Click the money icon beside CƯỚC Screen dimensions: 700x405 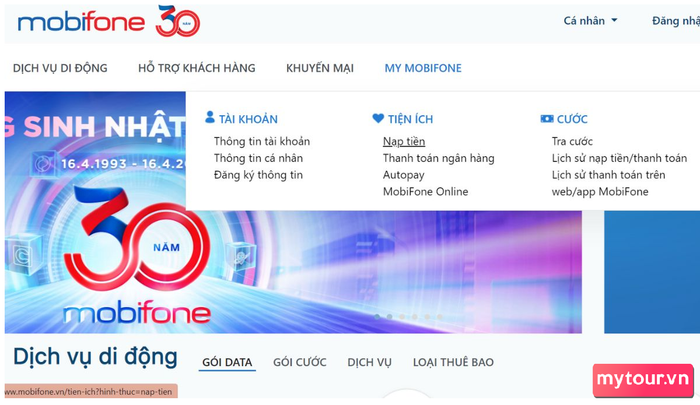(x=546, y=119)
